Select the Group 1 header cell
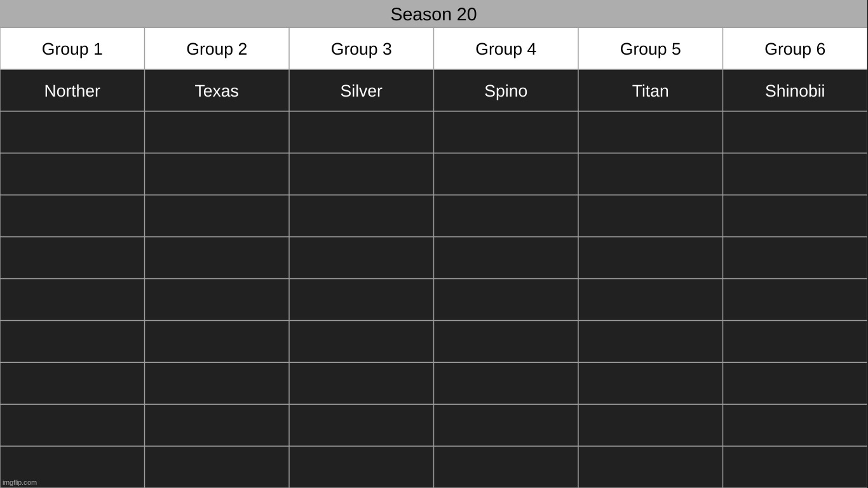The image size is (868, 488). 72,49
